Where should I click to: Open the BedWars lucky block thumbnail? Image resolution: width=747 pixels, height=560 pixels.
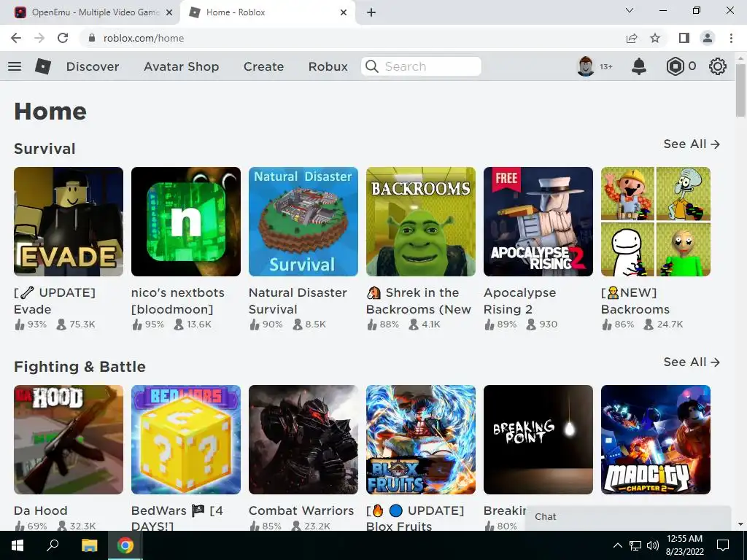186,440
